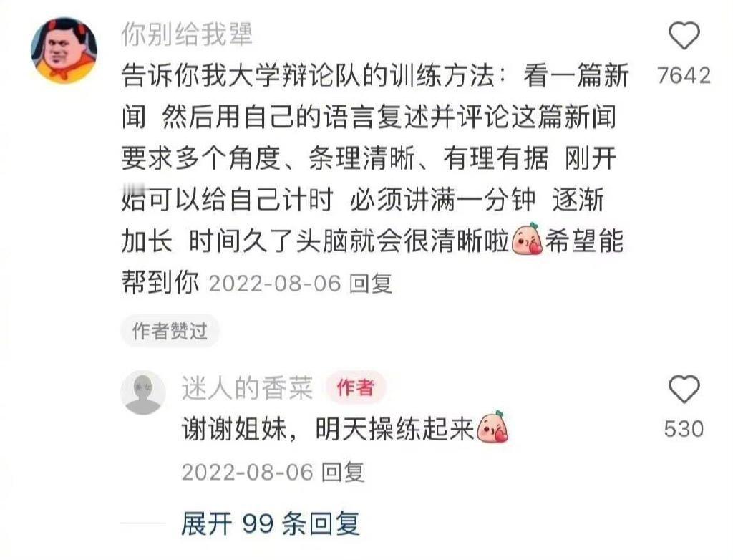Tap the 7642 like count
The height and width of the screenshot is (560, 733).
[x=684, y=75]
